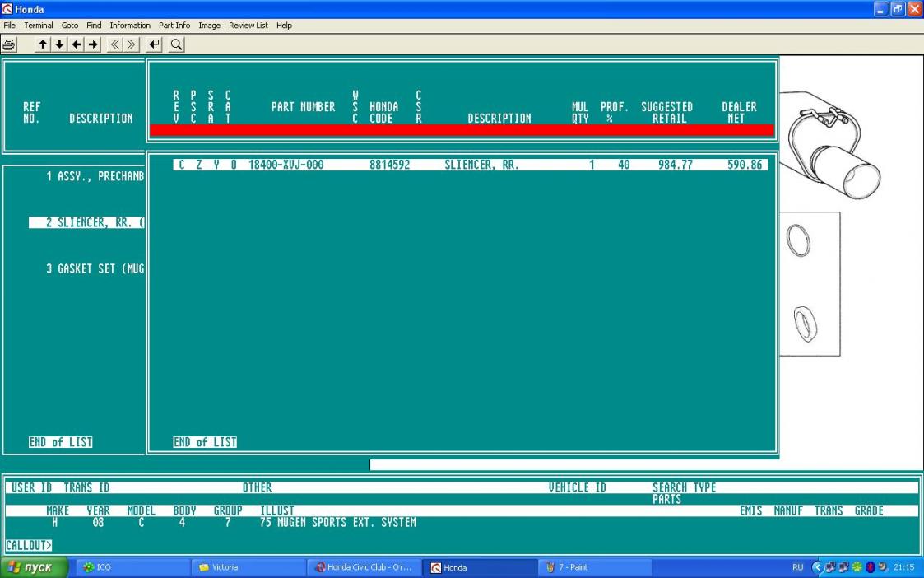The image size is (924, 578).
Task: Open the Terminal menu
Action: click(x=39, y=26)
